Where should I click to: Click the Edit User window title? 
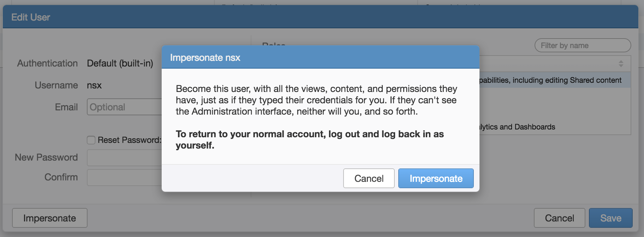(x=31, y=17)
